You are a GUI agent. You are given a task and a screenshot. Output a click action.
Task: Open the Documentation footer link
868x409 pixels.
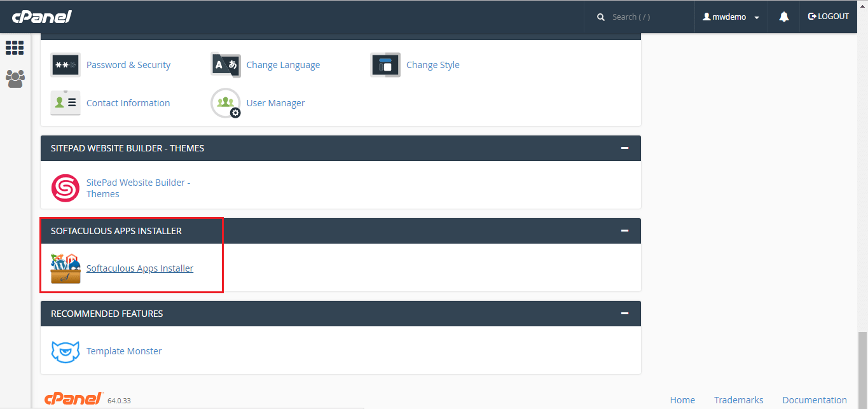pyautogui.click(x=815, y=400)
